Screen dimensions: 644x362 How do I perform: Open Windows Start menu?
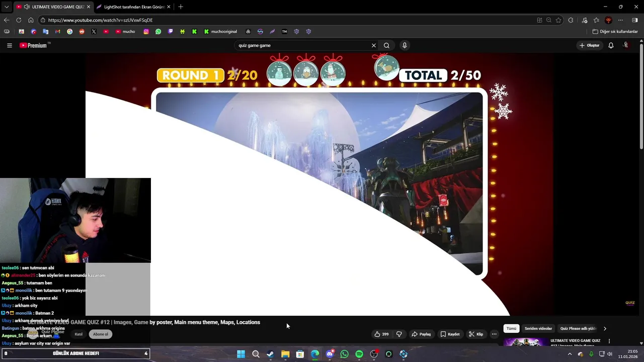click(240, 354)
